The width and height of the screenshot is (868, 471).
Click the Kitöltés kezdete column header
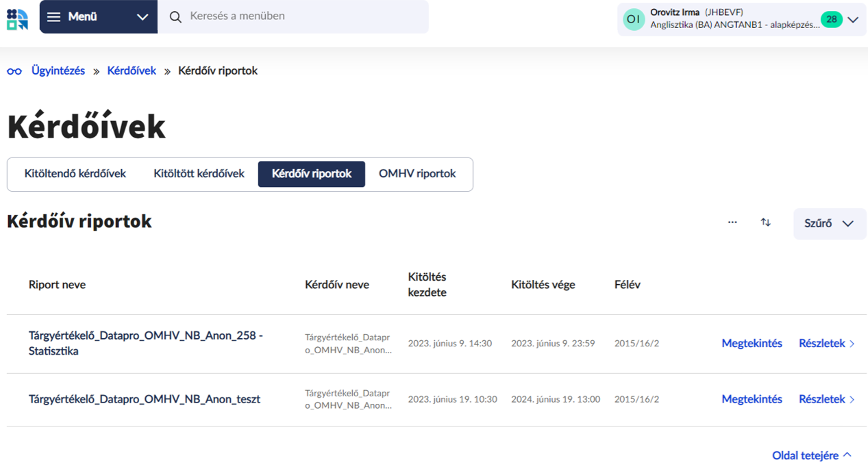[x=427, y=285]
